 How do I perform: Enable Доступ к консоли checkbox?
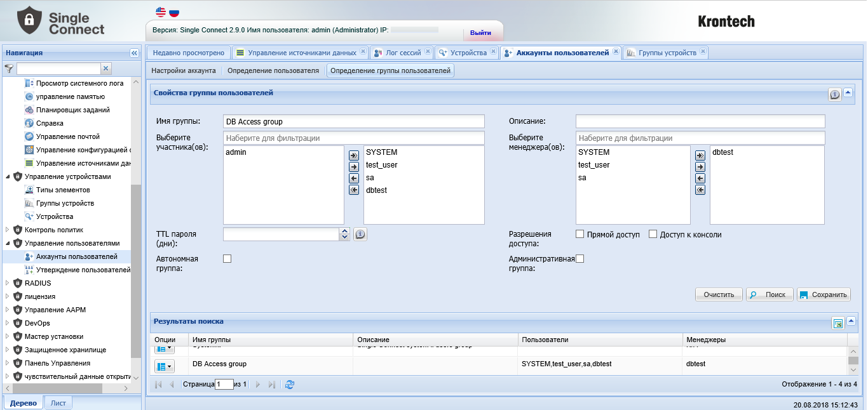[x=653, y=234]
